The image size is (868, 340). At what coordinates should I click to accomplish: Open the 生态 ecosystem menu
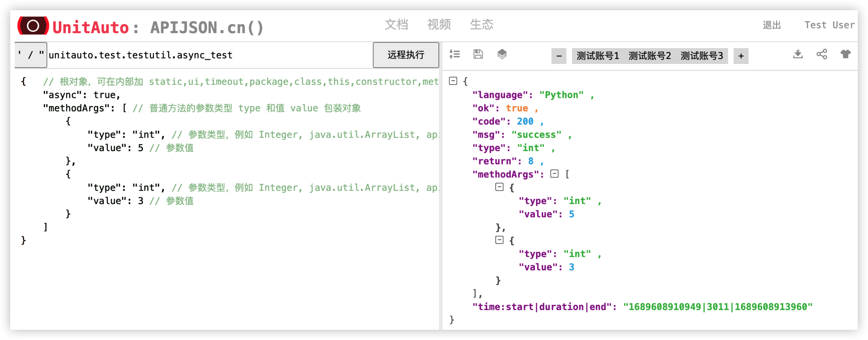coord(482,25)
